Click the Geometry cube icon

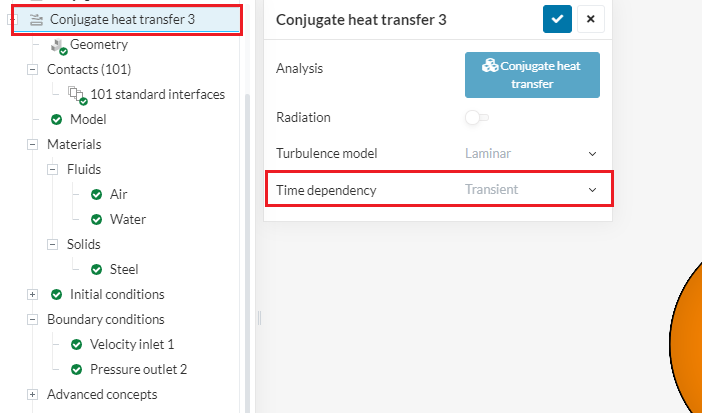(57, 45)
